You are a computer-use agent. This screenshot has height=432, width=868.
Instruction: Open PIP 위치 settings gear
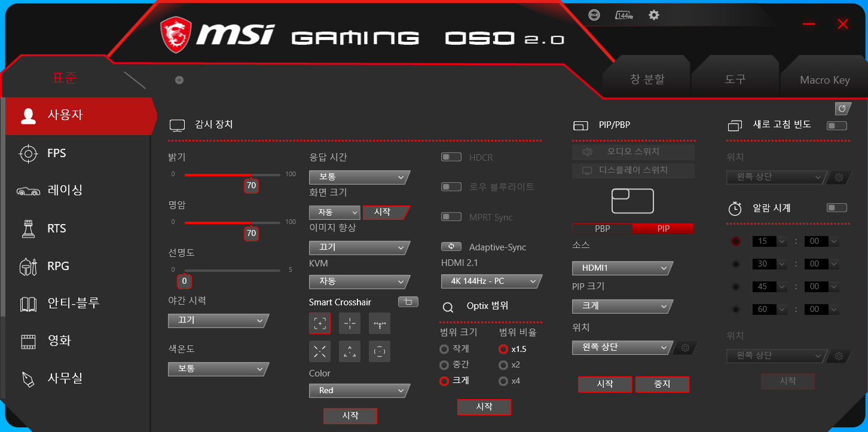click(x=686, y=348)
